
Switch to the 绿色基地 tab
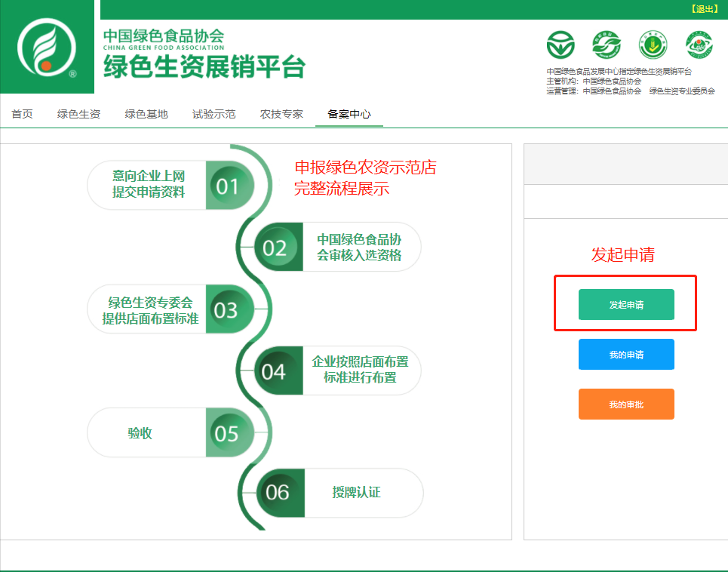pyautogui.click(x=146, y=114)
